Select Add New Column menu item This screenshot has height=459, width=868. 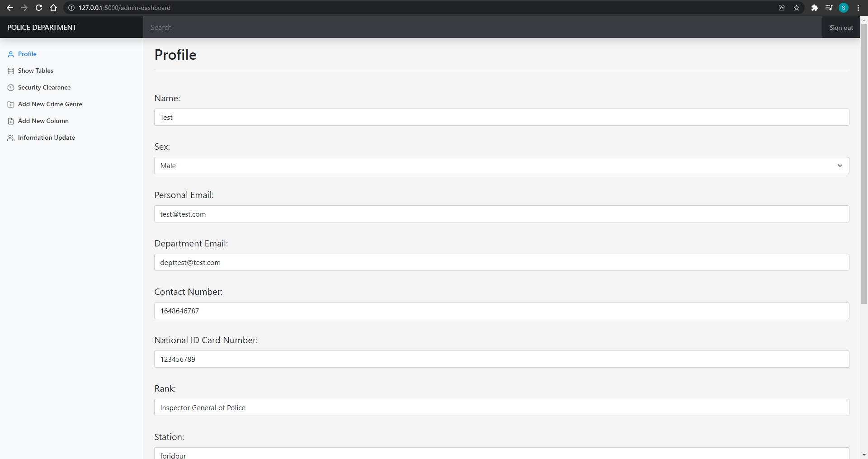[43, 121]
